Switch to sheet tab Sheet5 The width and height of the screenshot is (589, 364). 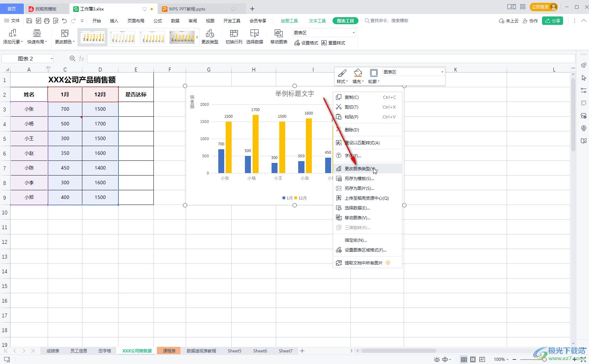[x=234, y=351]
